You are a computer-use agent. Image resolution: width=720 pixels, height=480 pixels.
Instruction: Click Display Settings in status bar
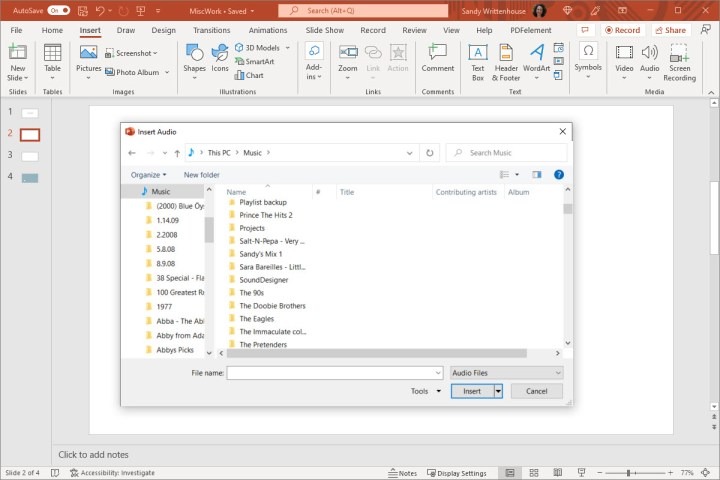point(457,473)
